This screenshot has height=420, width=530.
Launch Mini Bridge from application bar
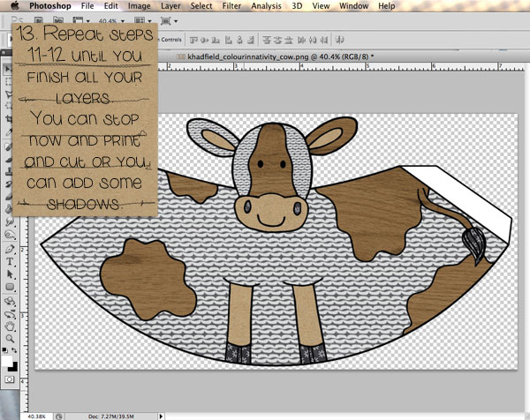pyautogui.click(x=58, y=20)
